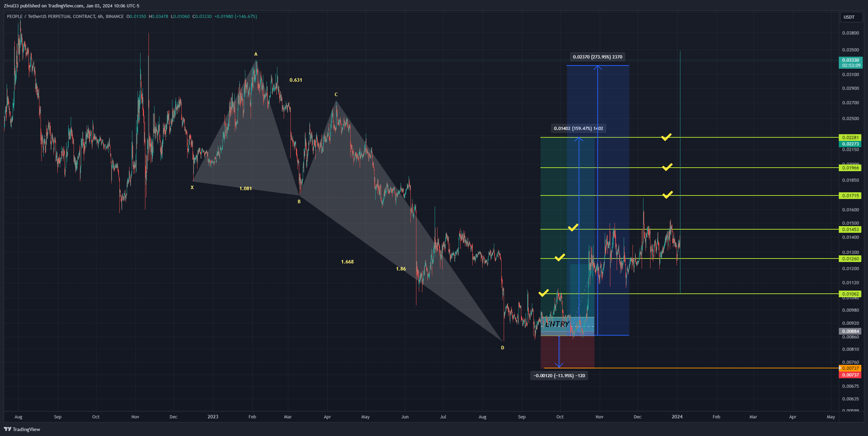
Task: Click the 0.00810 price axis label
Action: [850, 349]
